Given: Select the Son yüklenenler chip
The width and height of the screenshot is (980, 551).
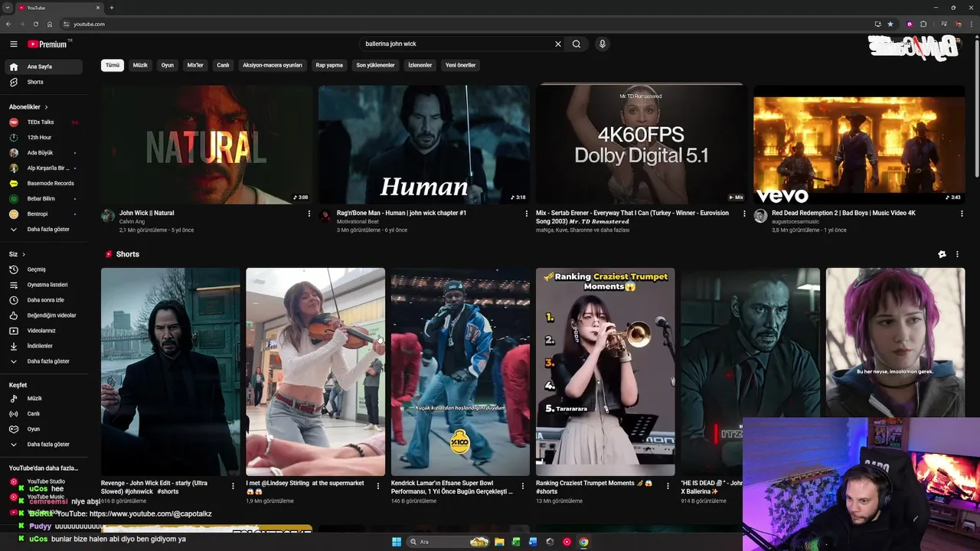Looking at the screenshot, I should [x=375, y=65].
